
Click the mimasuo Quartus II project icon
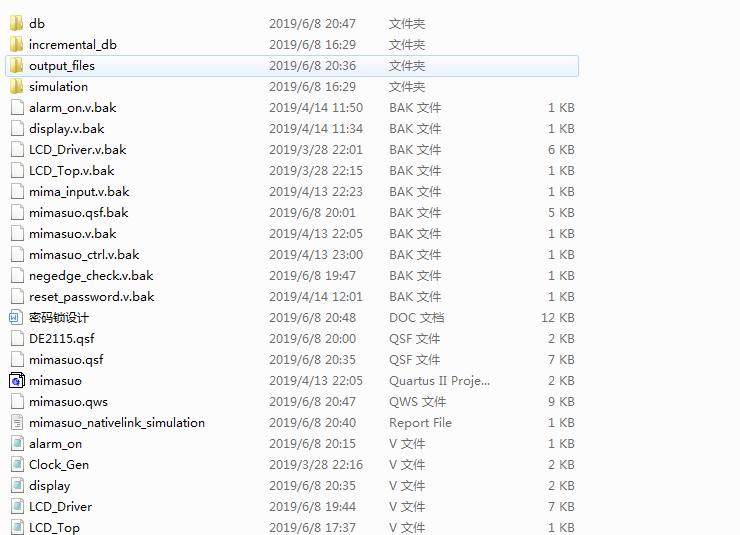pos(17,380)
